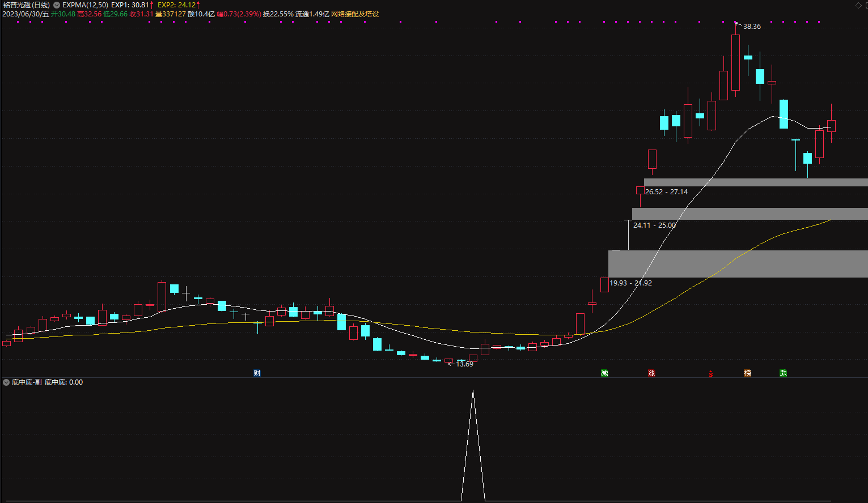
Task: Click the tallest red candlestick at 38.36 peak
Action: [x=735, y=62]
